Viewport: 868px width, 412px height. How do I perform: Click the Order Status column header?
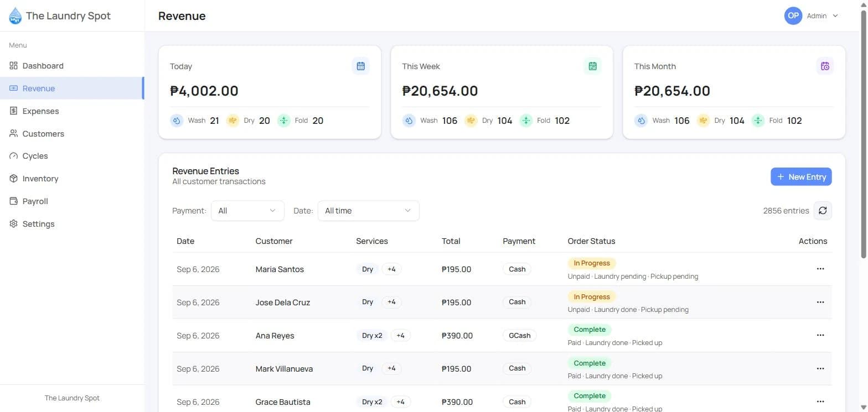tap(591, 241)
